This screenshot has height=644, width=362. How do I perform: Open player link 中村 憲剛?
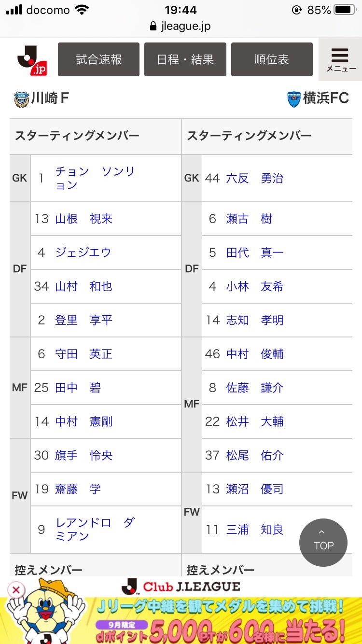pyautogui.click(x=84, y=421)
